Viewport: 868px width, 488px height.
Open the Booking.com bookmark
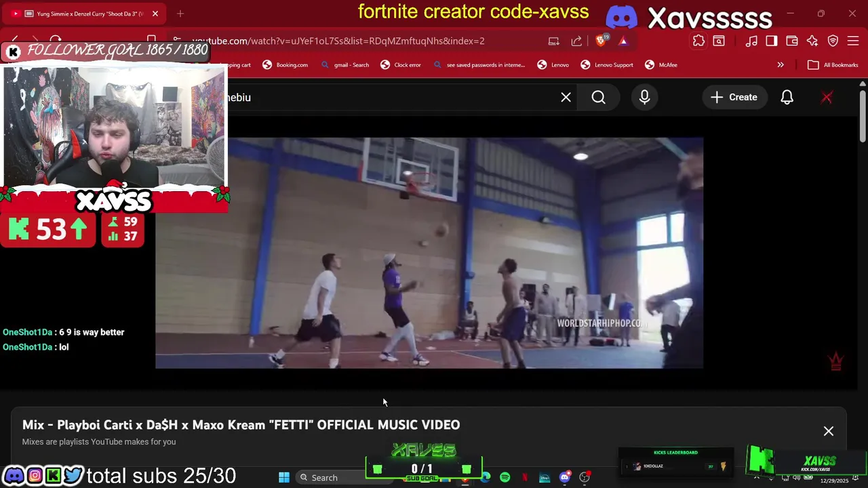[285, 65]
